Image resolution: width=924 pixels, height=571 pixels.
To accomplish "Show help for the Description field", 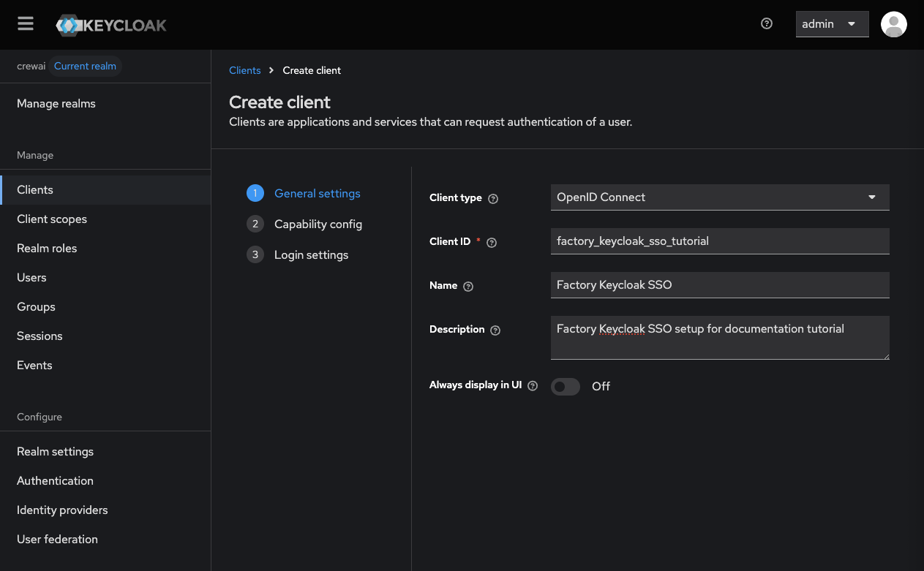I will (x=495, y=330).
